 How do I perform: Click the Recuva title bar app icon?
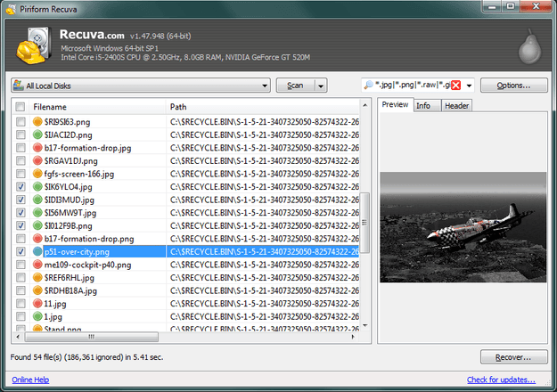(x=11, y=9)
